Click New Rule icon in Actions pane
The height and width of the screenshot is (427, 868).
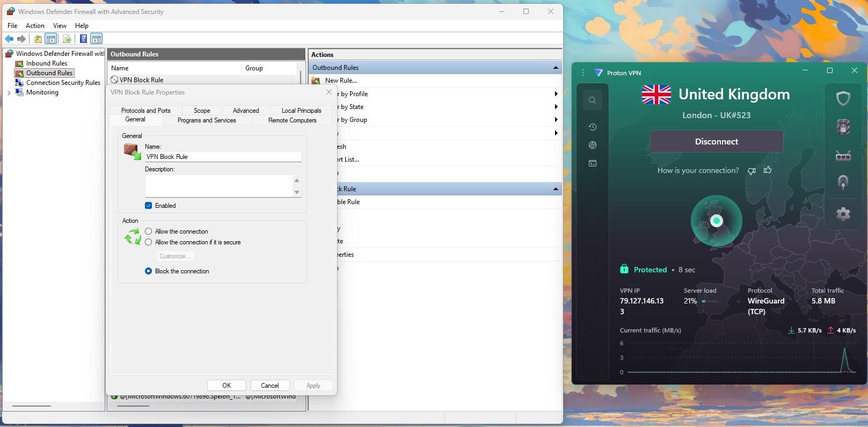316,81
